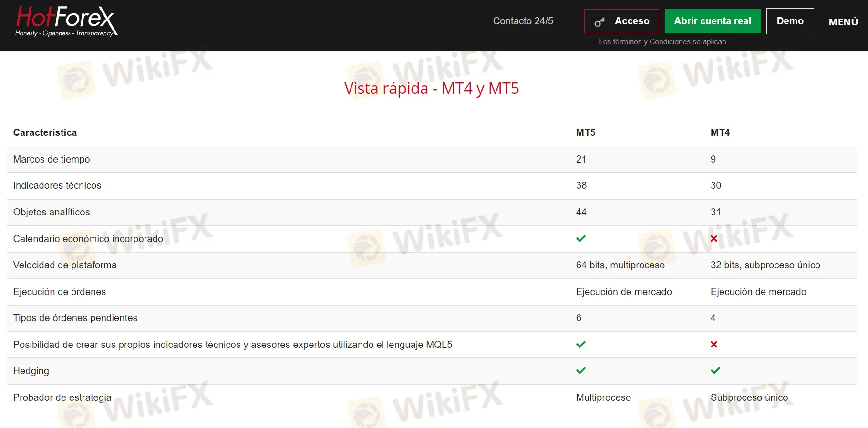Click MT5 Ejecución de mercado cell

(624, 292)
